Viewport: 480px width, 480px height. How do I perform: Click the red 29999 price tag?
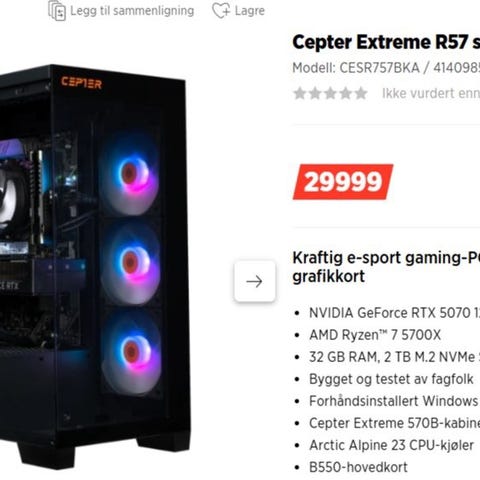343,182
